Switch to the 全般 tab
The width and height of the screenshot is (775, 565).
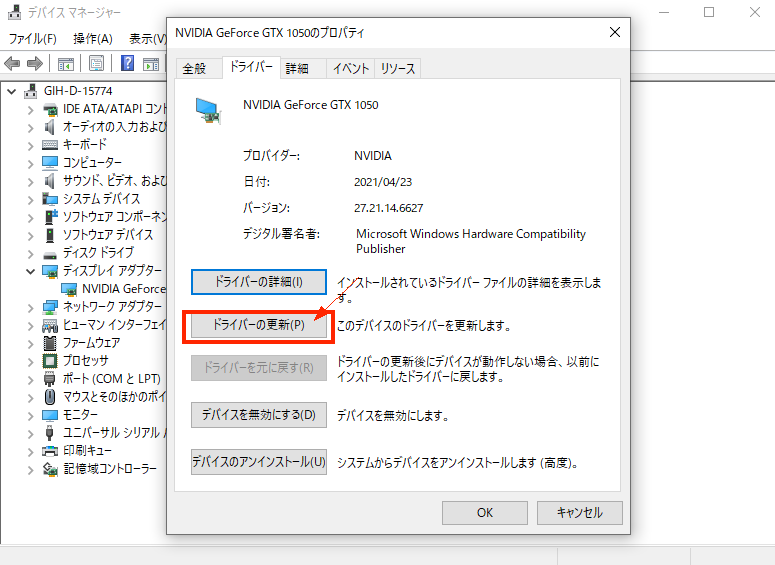tap(199, 69)
